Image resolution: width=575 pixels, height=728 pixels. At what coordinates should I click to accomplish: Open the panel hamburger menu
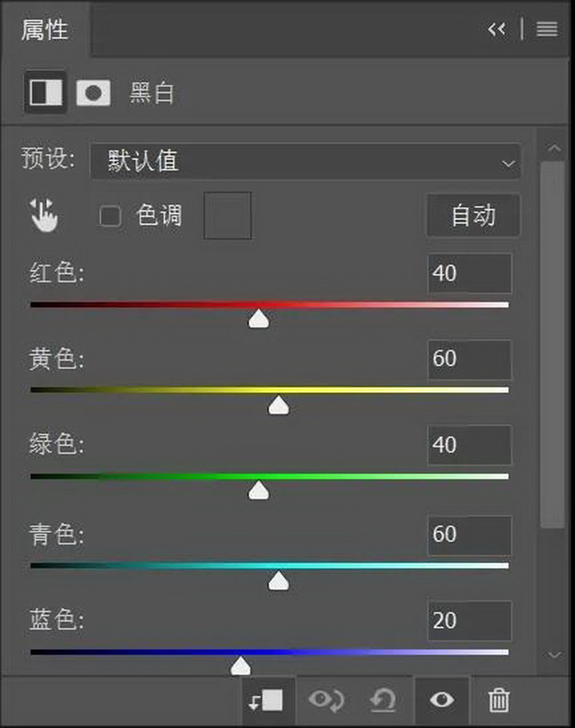coord(547,29)
